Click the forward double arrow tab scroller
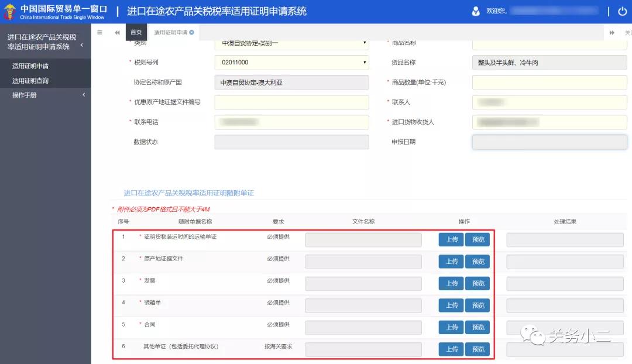This screenshot has height=364, width=632. [612, 32]
